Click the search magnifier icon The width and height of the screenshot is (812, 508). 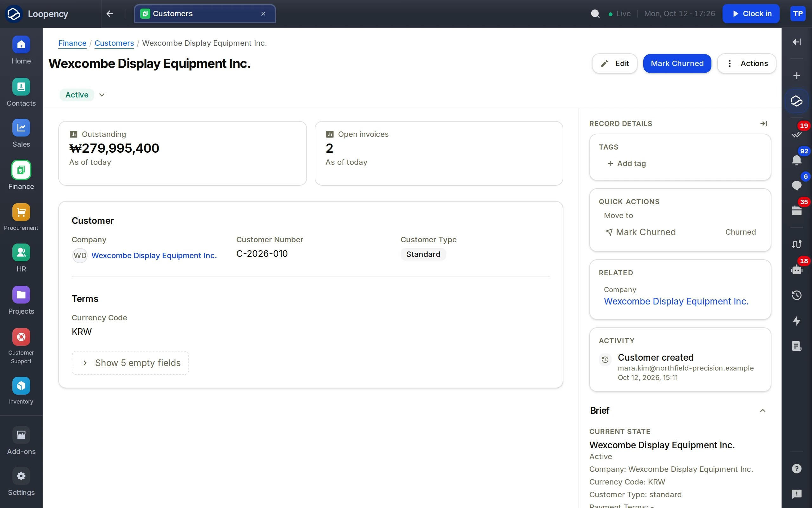(x=595, y=14)
